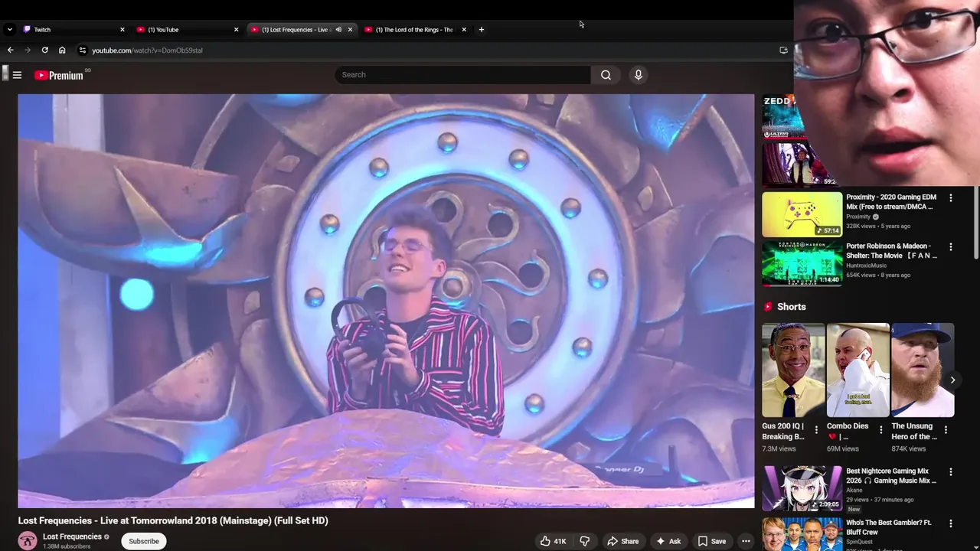Dislike the video with thumbs down
This screenshot has height=551, width=980.
coord(585,541)
